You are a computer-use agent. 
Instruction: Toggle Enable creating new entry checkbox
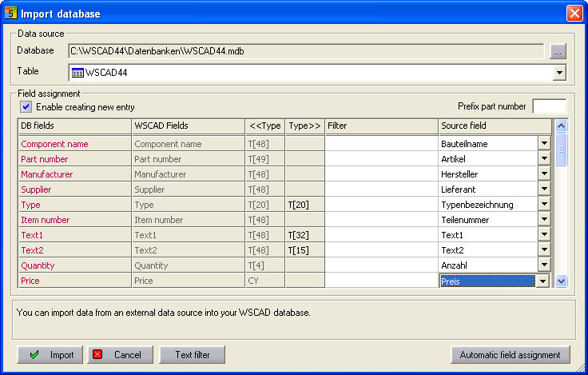pos(26,107)
